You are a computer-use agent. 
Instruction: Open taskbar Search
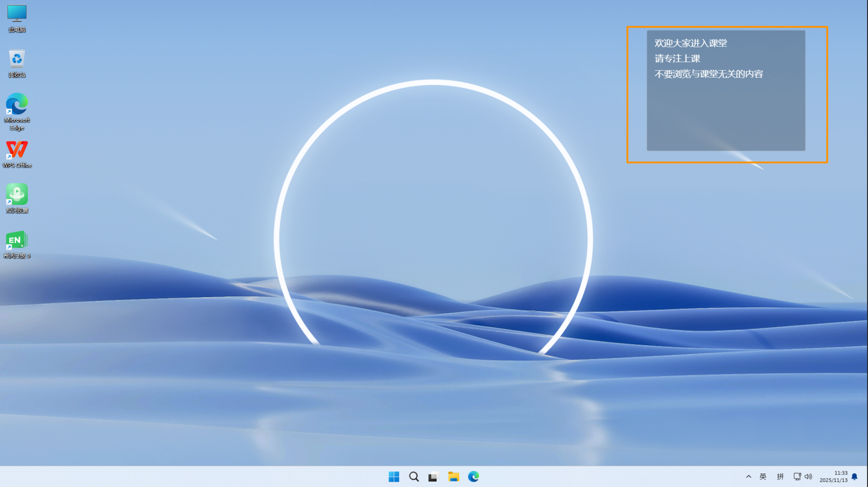point(414,477)
